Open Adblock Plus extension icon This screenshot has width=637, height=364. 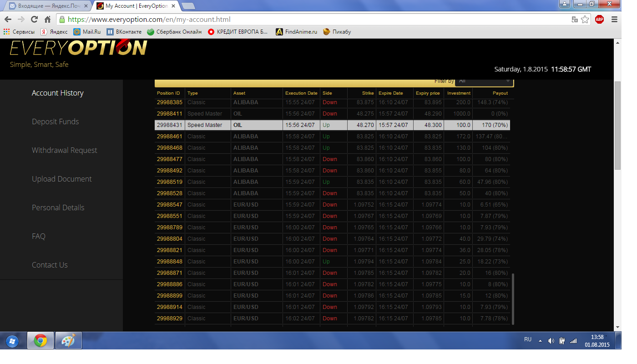coord(599,19)
